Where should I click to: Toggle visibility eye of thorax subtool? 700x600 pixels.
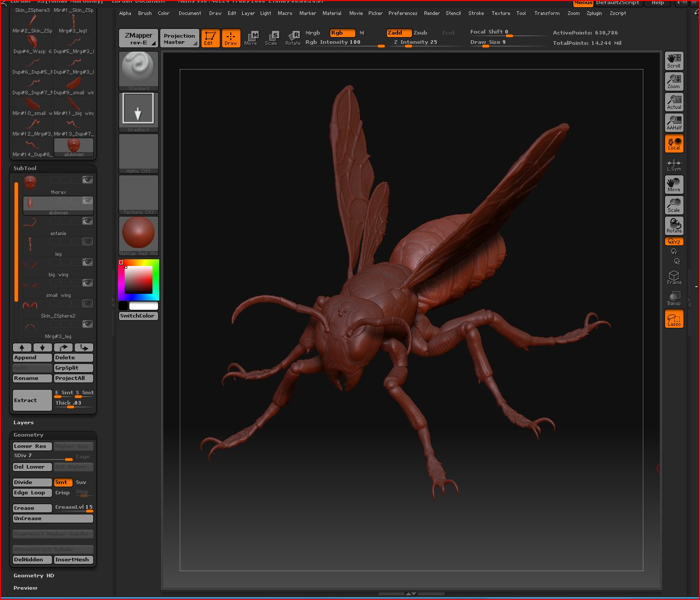pos(88,179)
